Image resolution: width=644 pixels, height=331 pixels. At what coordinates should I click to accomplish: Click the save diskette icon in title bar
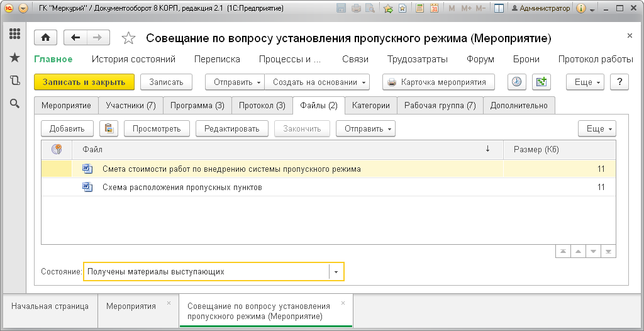click(x=341, y=8)
